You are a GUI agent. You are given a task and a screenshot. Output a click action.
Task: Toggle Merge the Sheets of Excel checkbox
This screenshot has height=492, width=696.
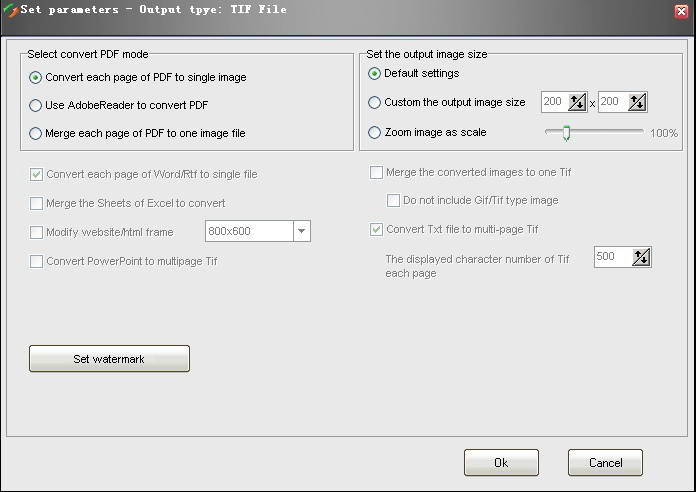[x=37, y=203]
